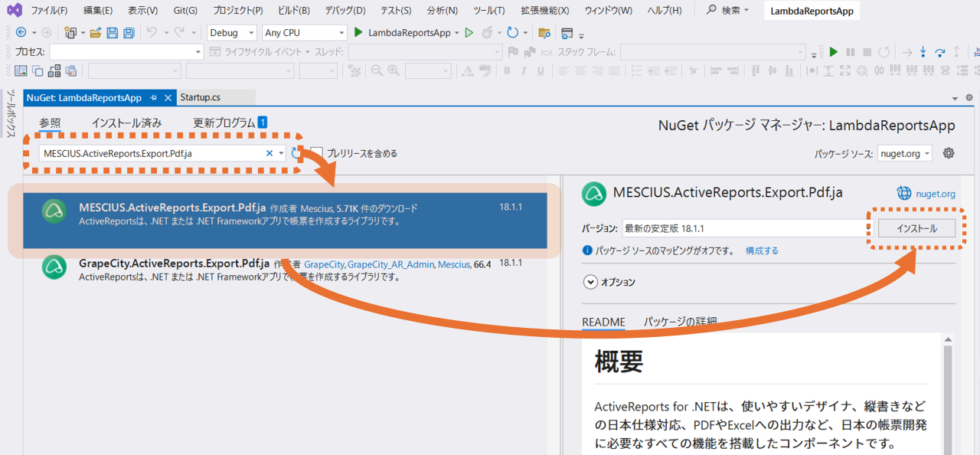Viewport: 980px width, 455px height.
Task: Click the Bold B formatting icon
Action: [x=508, y=71]
